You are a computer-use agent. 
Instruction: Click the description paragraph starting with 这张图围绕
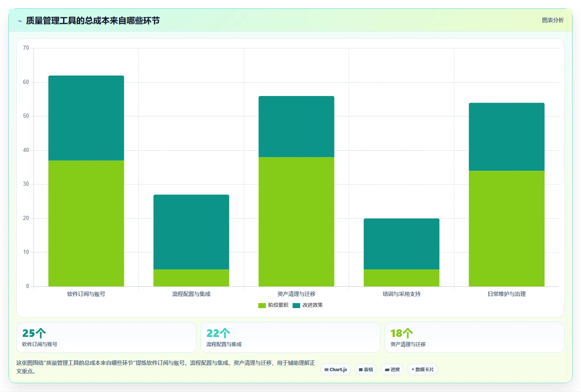pos(166,367)
